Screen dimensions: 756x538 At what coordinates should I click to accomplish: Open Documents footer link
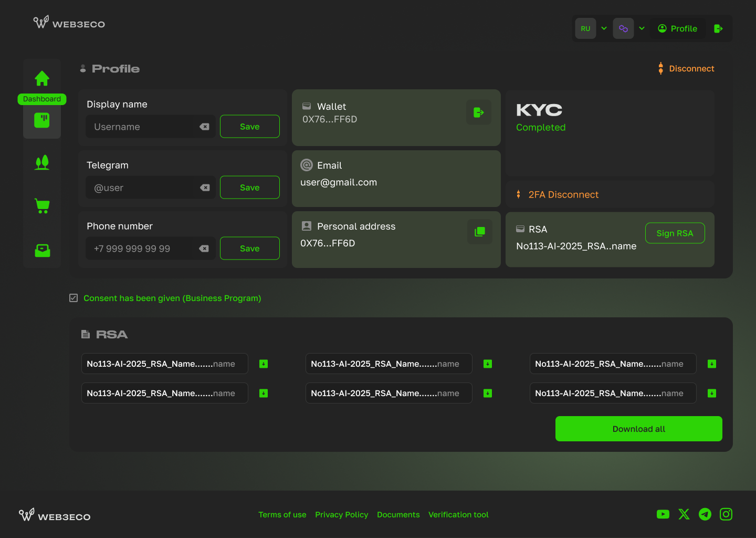pos(398,514)
